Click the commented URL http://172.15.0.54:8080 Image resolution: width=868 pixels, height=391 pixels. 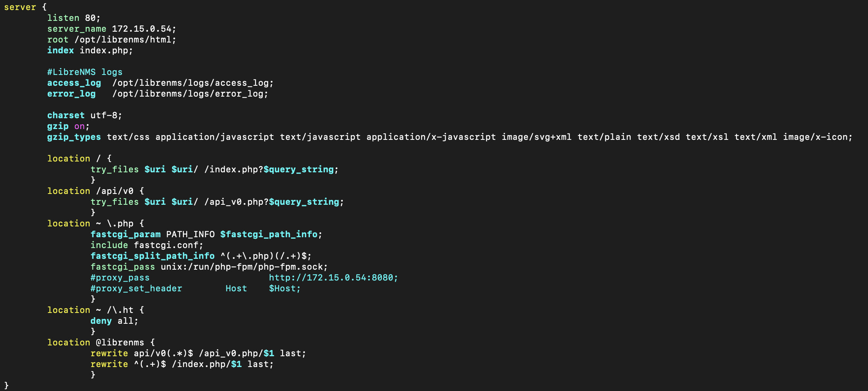click(331, 278)
